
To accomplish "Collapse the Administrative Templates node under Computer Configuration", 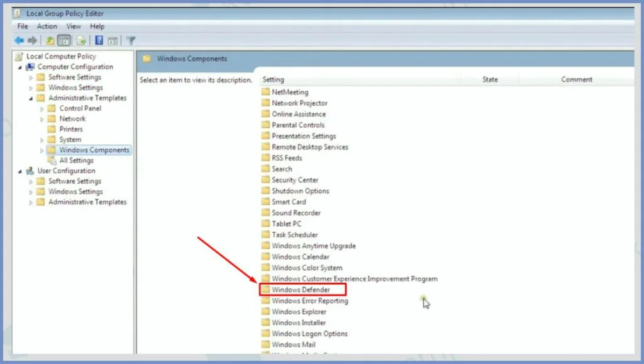I will pyautogui.click(x=31, y=98).
